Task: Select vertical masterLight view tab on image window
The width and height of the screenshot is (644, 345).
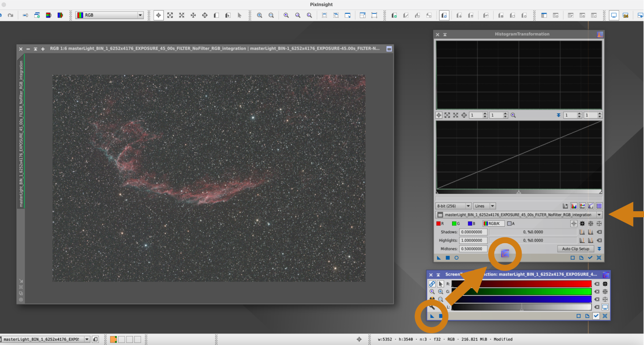Action: pos(21,133)
